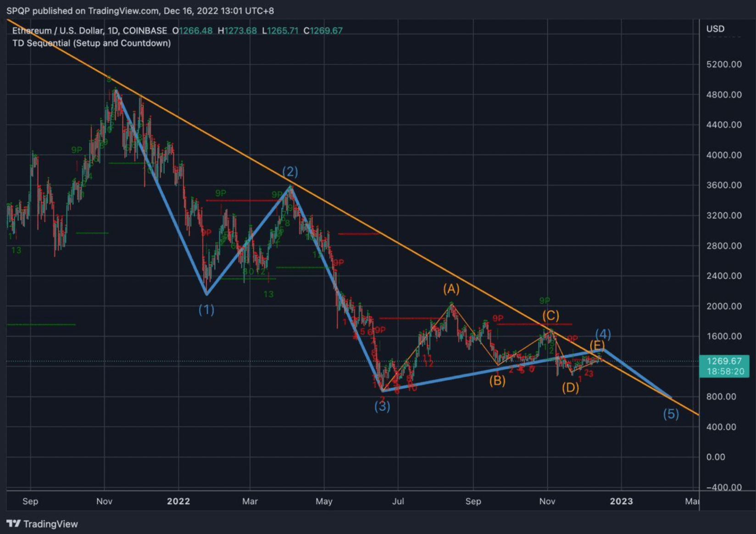Click the Mar label between 2022 and May
The width and height of the screenshot is (756, 534).
[x=250, y=501]
